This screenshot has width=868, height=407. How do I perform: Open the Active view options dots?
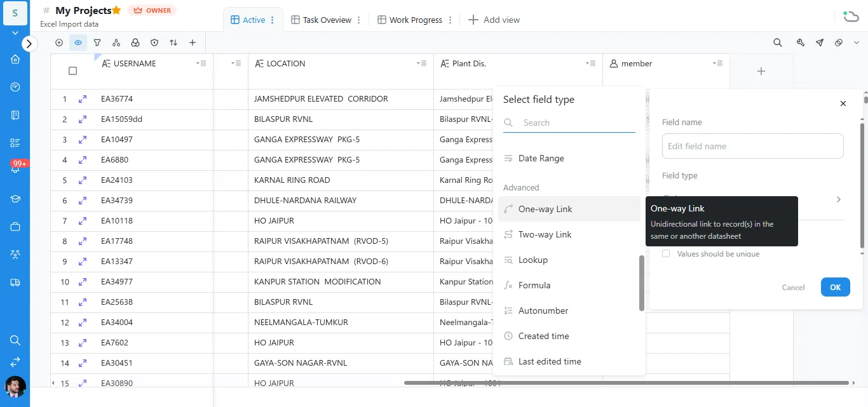click(x=273, y=20)
